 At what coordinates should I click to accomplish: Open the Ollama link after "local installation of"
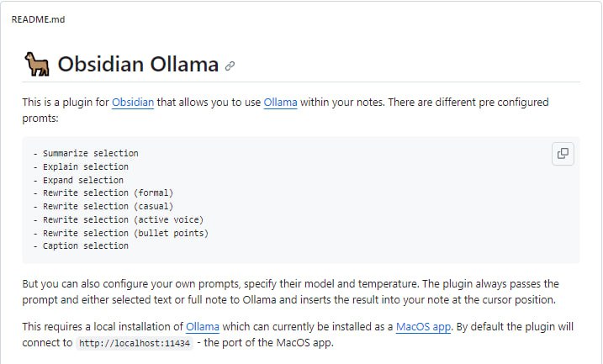pos(202,326)
